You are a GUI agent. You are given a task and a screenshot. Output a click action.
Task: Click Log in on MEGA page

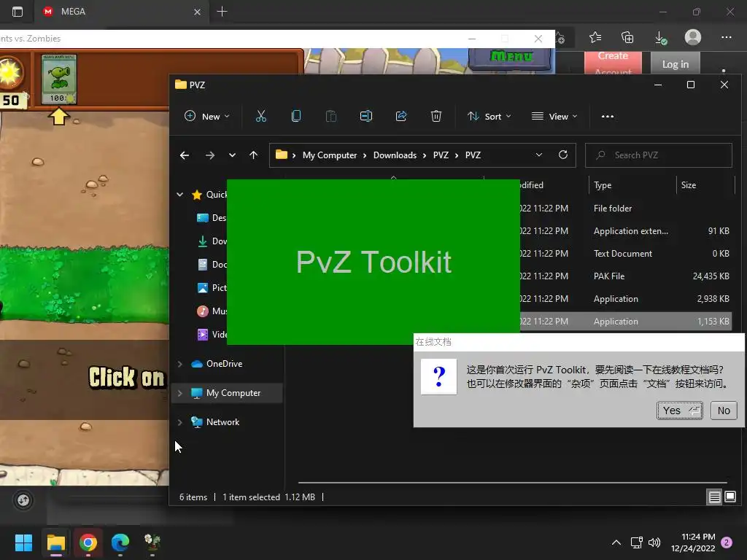pos(676,64)
